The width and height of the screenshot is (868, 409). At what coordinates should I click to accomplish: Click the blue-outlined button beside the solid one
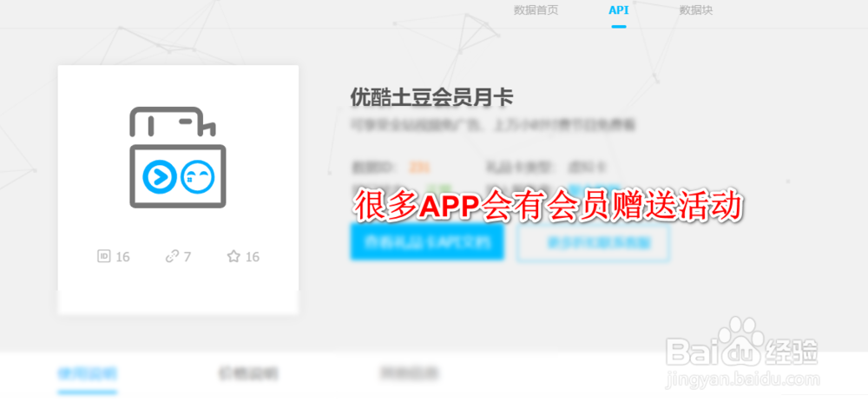pos(594,242)
